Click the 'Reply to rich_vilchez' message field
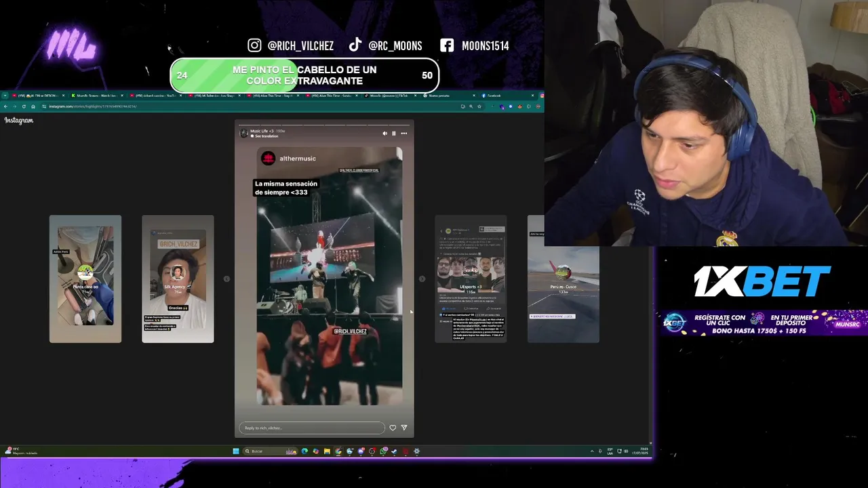868x488 pixels. pyautogui.click(x=312, y=428)
